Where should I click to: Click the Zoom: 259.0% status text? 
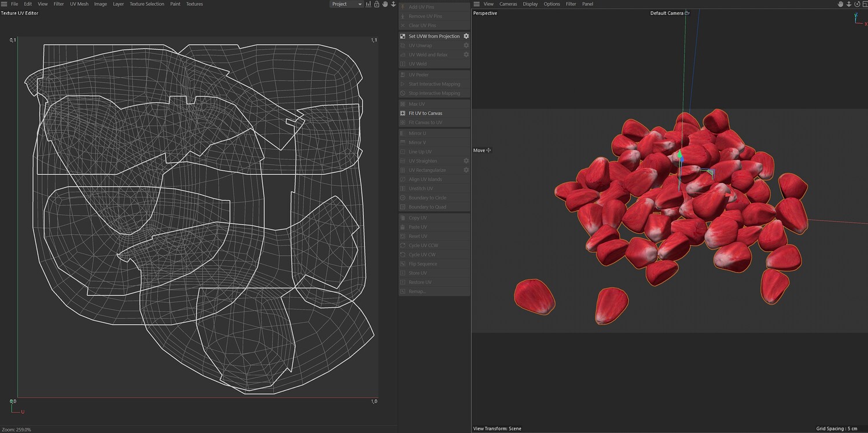point(16,430)
